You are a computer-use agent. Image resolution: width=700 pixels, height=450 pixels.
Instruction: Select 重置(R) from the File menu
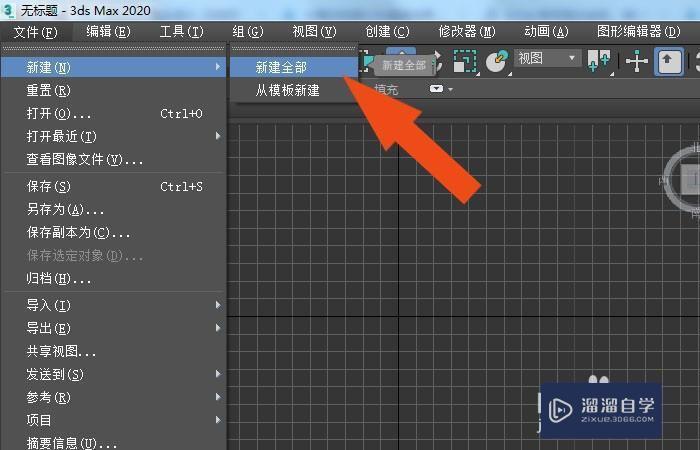113,91
